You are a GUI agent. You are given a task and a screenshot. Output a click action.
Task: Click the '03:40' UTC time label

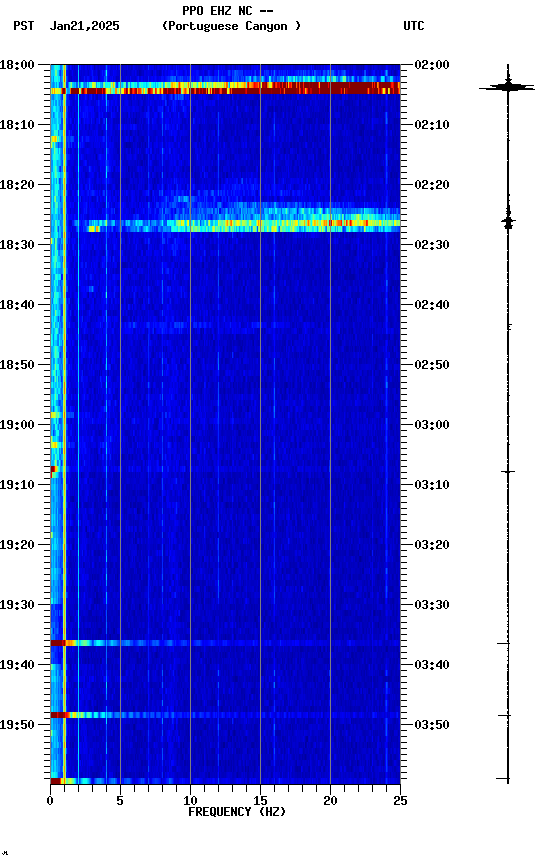(432, 665)
